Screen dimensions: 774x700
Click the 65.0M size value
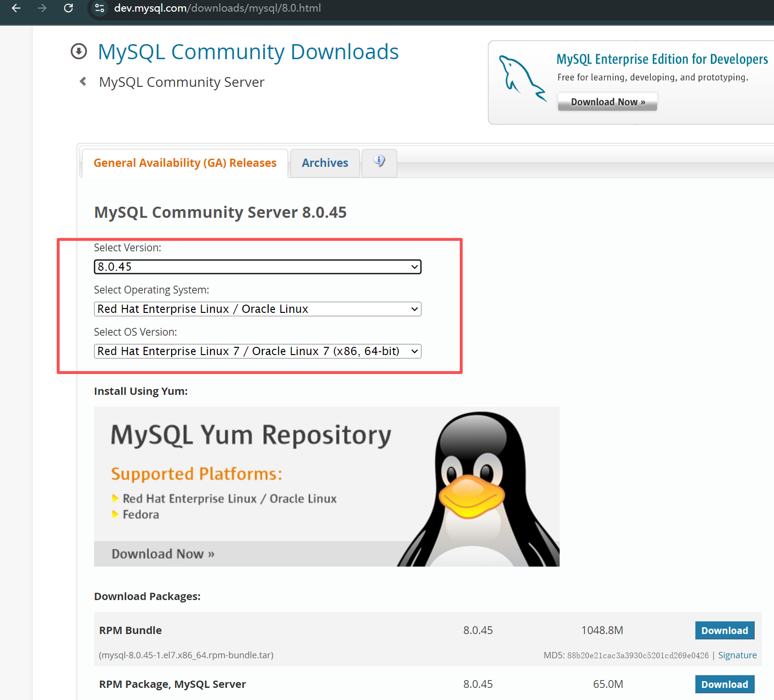point(608,684)
